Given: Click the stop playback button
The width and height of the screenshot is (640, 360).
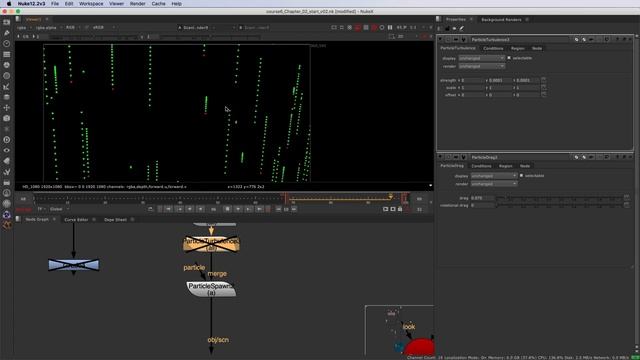Looking at the screenshot, I should click(x=227, y=209).
